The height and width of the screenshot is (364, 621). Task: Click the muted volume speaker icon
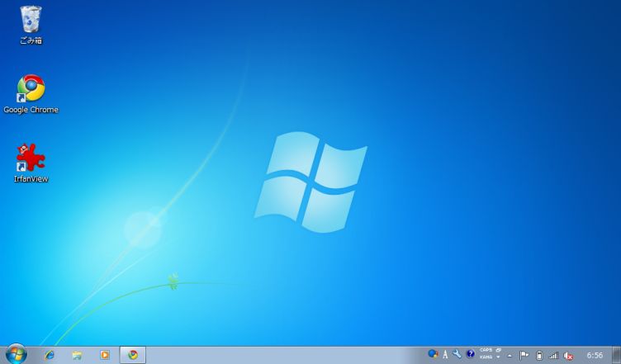568,356
